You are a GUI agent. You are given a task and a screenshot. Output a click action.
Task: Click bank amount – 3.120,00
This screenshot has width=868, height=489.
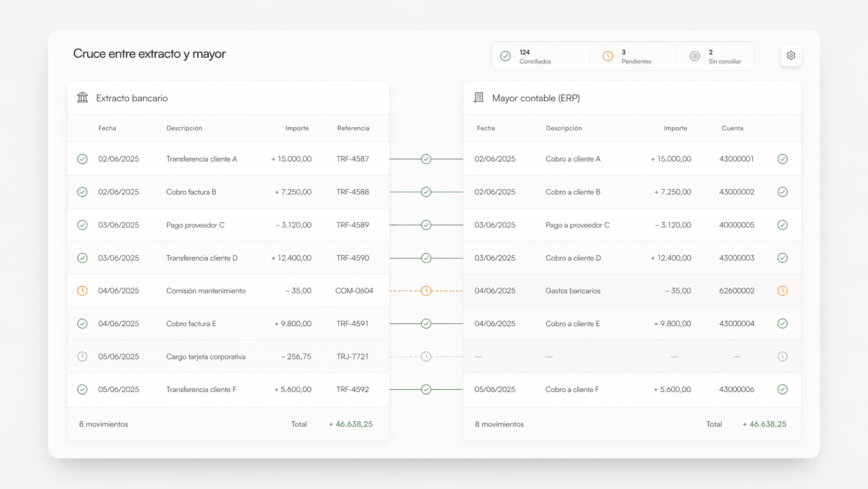[293, 225]
